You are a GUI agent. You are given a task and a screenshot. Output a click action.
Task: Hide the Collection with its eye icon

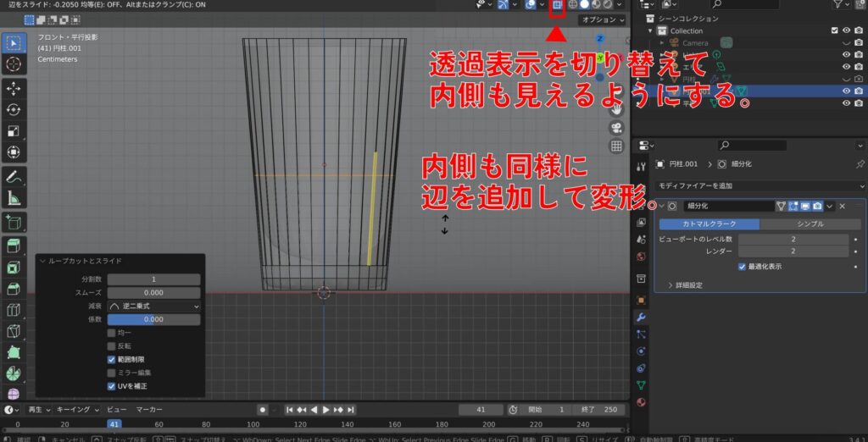tap(846, 31)
